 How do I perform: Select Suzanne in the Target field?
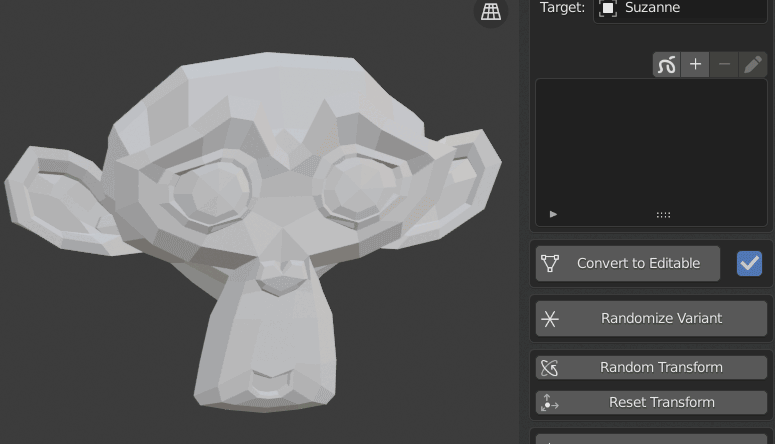680,9
